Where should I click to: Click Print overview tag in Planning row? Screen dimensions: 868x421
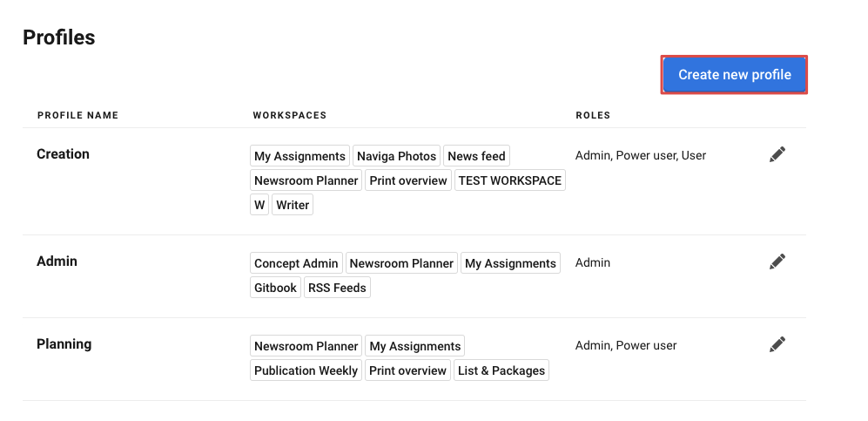click(x=407, y=370)
